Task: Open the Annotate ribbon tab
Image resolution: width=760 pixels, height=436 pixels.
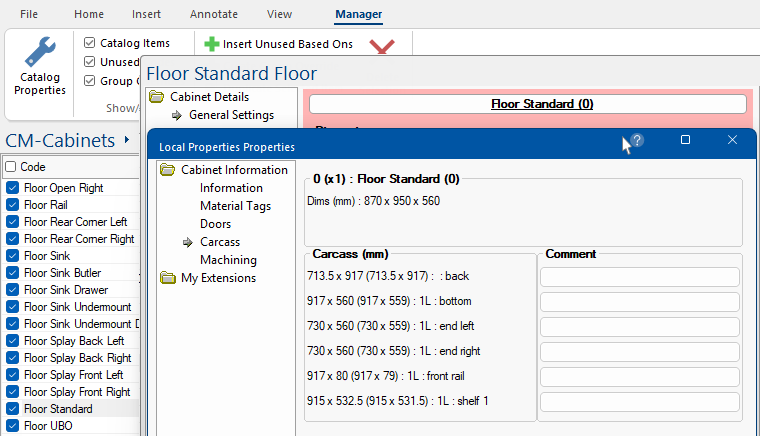Action: click(x=213, y=14)
